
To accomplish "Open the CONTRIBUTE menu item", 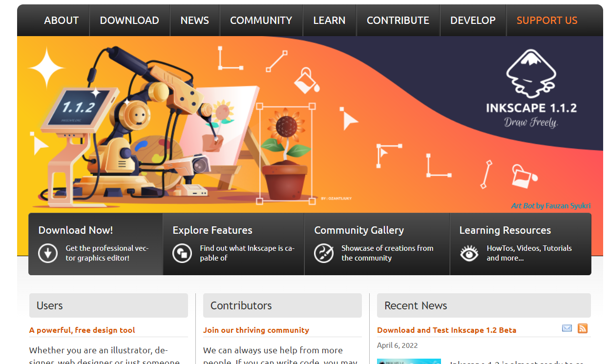I will (398, 20).
